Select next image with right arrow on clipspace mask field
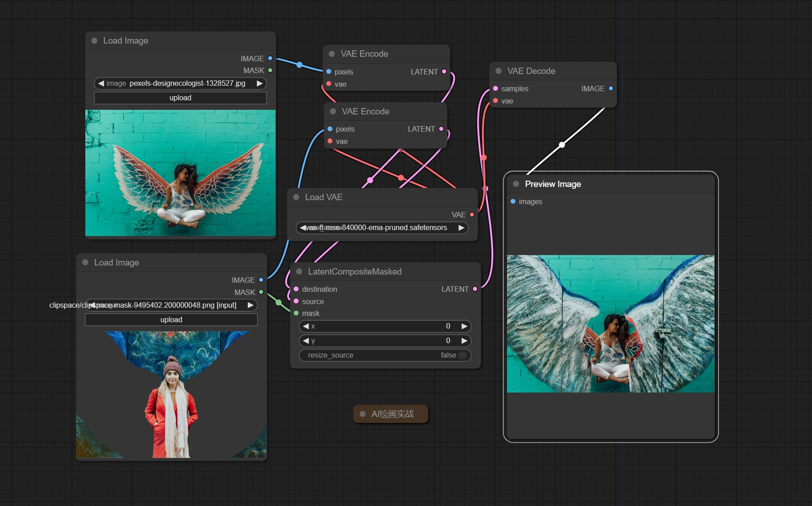This screenshot has height=506, width=812. [x=250, y=305]
